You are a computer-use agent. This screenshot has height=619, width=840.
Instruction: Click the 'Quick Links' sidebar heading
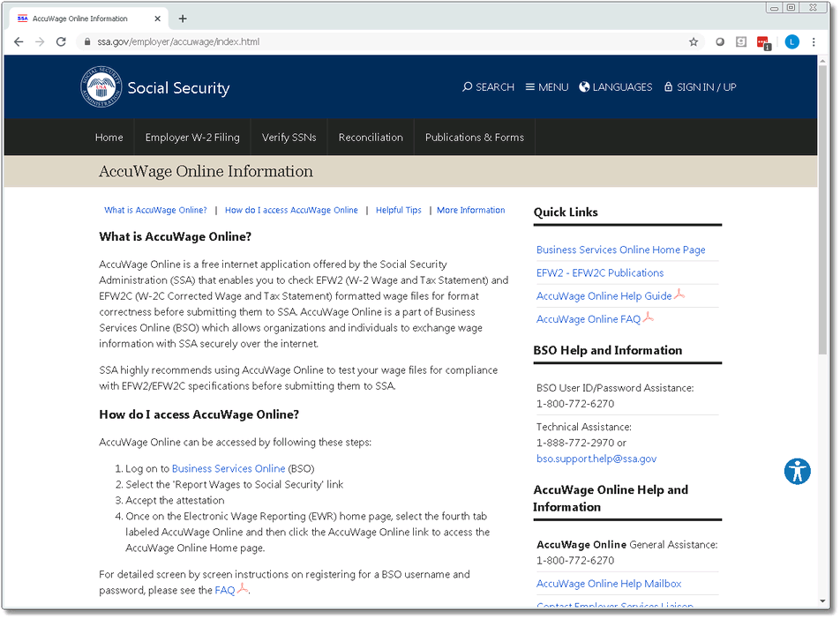coord(566,212)
